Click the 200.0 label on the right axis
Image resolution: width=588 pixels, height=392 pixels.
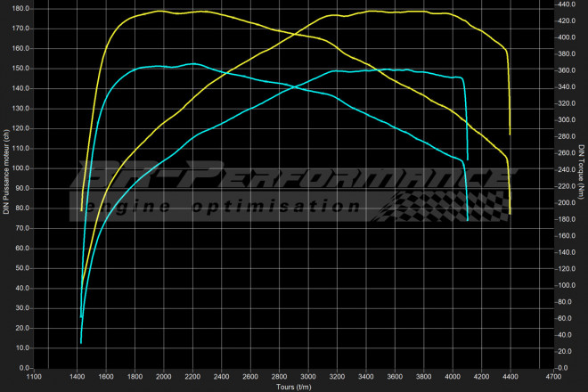[x=568, y=202]
